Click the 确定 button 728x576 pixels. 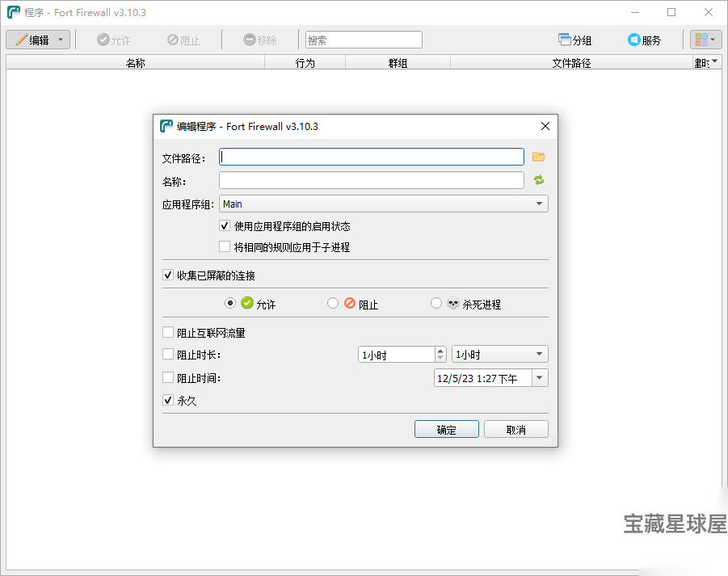[447, 429]
